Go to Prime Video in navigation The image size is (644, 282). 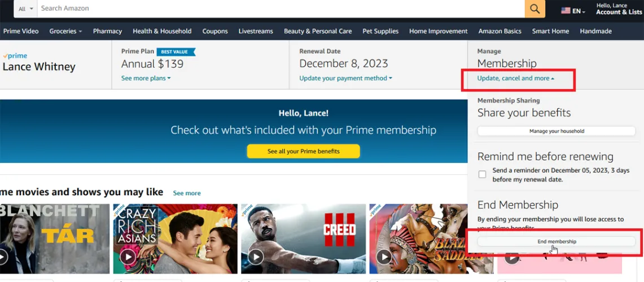click(21, 31)
